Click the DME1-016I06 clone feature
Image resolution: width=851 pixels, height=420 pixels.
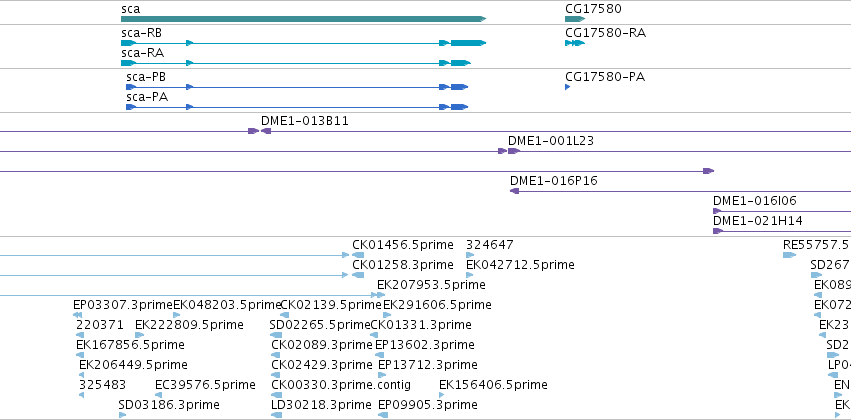[x=717, y=211]
